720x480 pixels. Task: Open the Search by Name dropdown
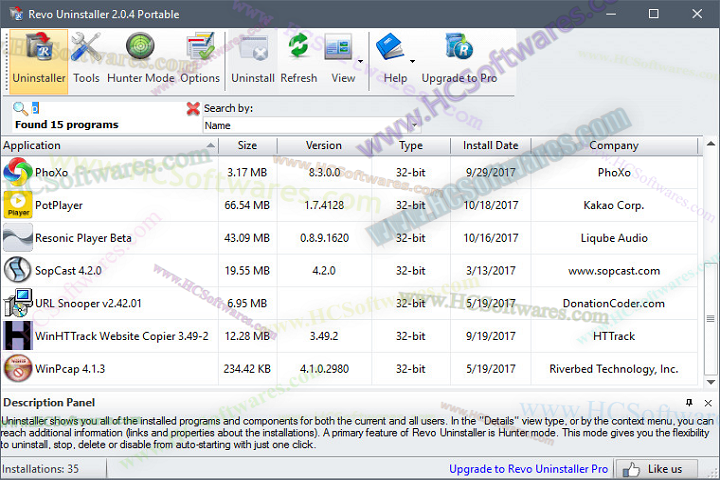point(312,125)
